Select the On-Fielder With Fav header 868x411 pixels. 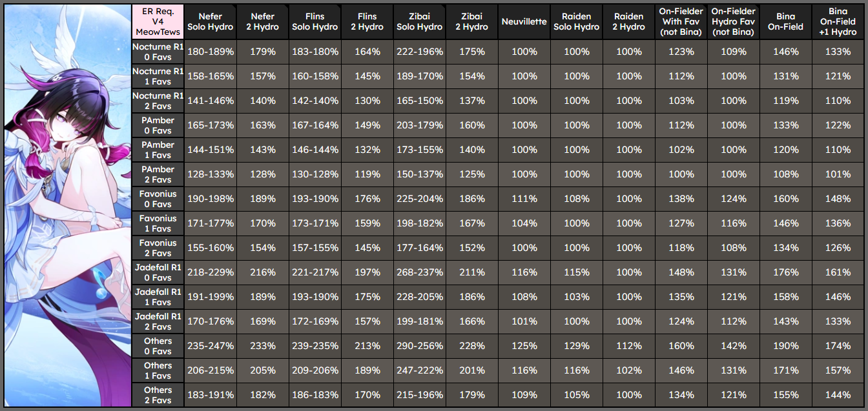pyautogui.click(x=681, y=22)
